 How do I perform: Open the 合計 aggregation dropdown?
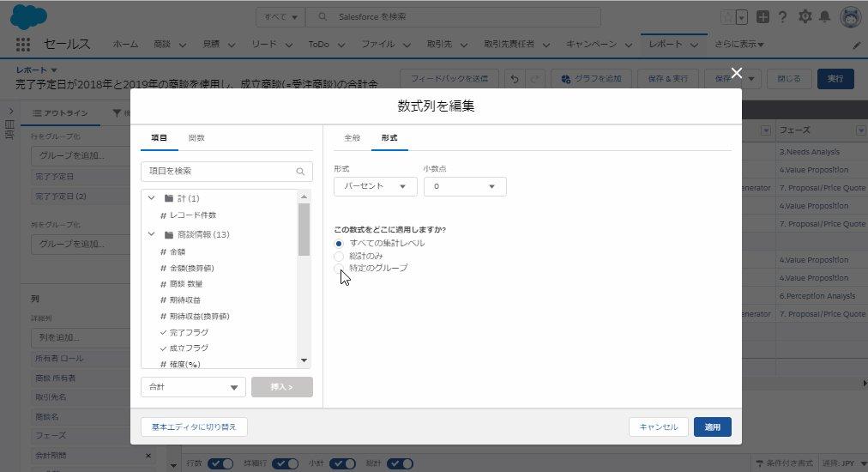click(x=193, y=387)
